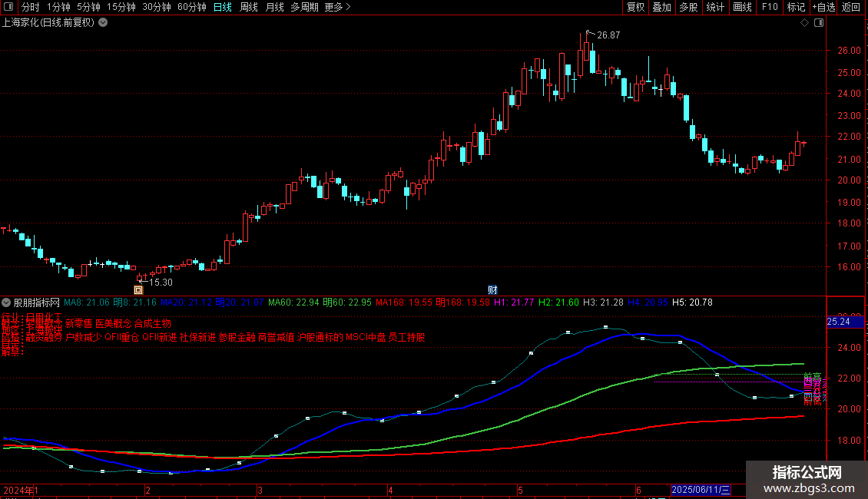868x499 pixels.
Task: Switch to the 日线 daily chart
Action: tap(223, 7)
